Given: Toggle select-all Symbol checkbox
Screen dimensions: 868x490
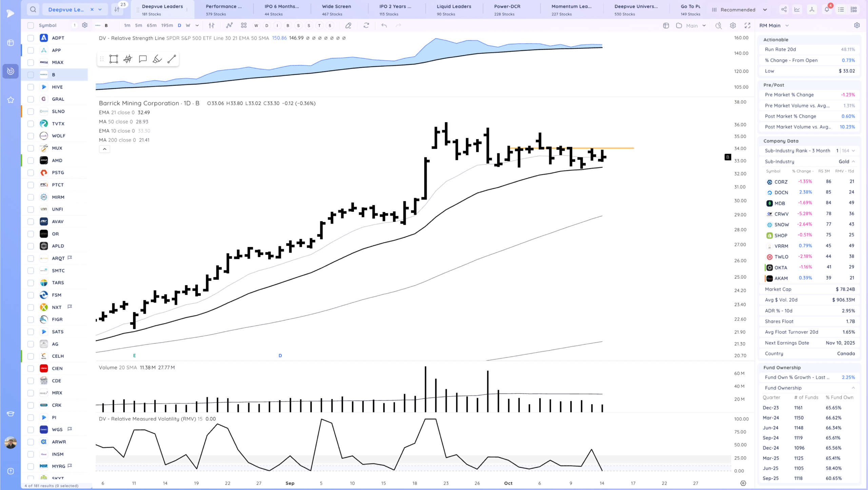Looking at the screenshot, I should 31,25.
